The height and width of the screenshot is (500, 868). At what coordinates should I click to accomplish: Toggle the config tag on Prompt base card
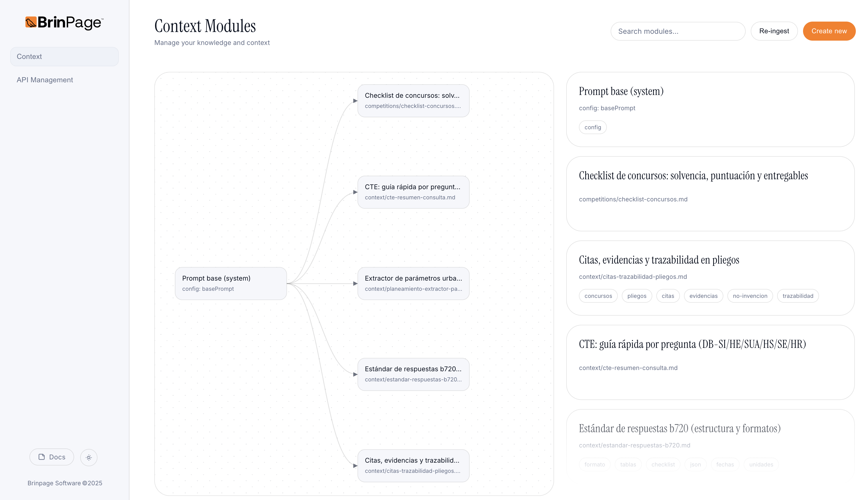(x=592, y=127)
